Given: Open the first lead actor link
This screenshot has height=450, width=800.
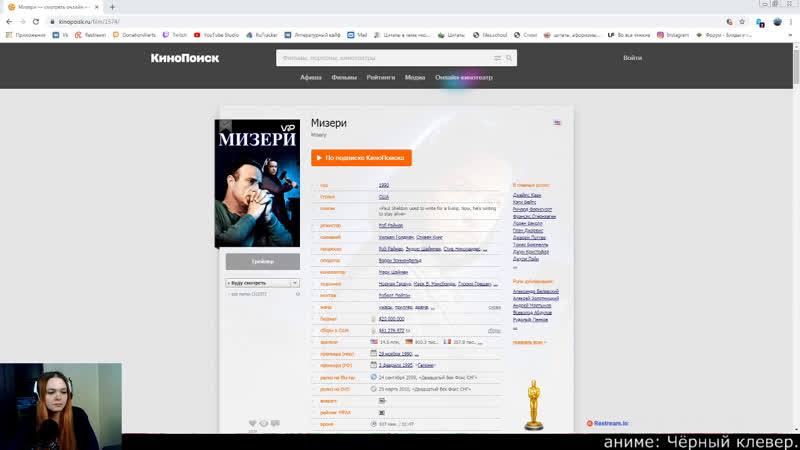Looking at the screenshot, I should coord(527,195).
